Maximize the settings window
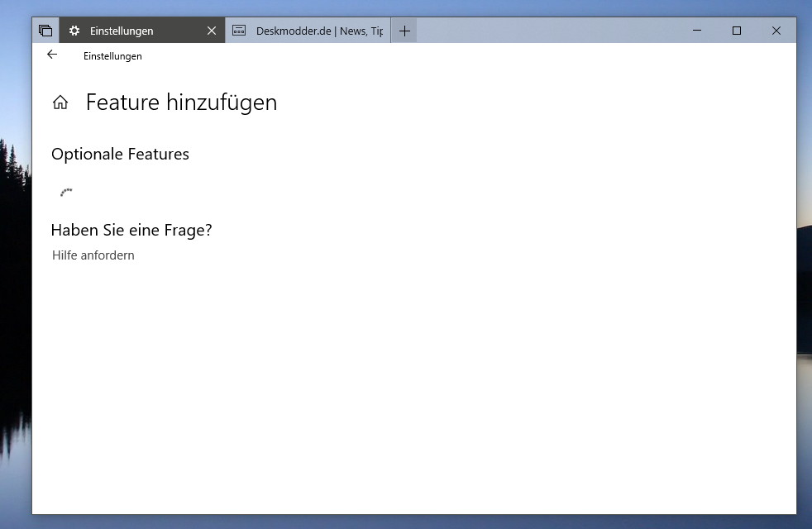Screen dimensions: 812x529 point(737,31)
